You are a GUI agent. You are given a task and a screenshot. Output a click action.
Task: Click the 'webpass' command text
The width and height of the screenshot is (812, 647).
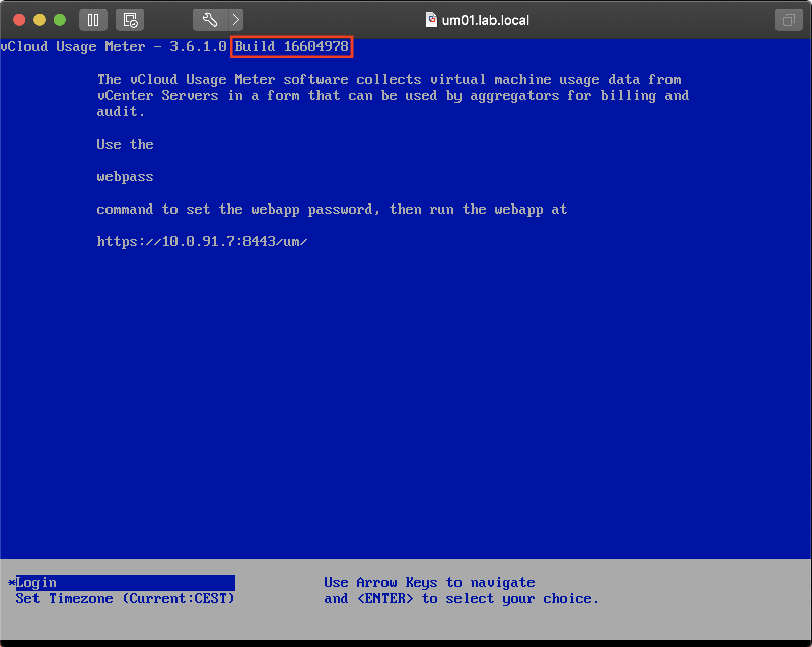[125, 177]
